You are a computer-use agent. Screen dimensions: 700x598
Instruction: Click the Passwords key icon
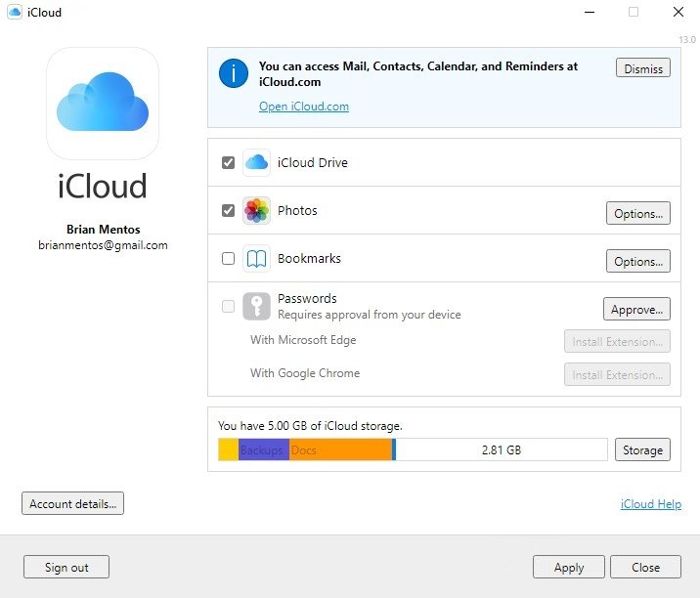[x=256, y=306]
